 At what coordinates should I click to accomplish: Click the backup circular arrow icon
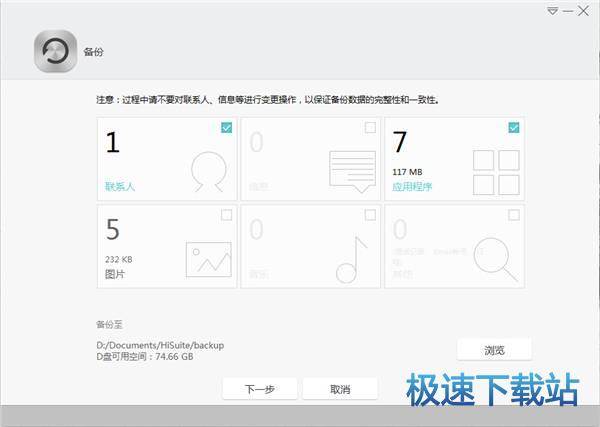tap(55, 51)
